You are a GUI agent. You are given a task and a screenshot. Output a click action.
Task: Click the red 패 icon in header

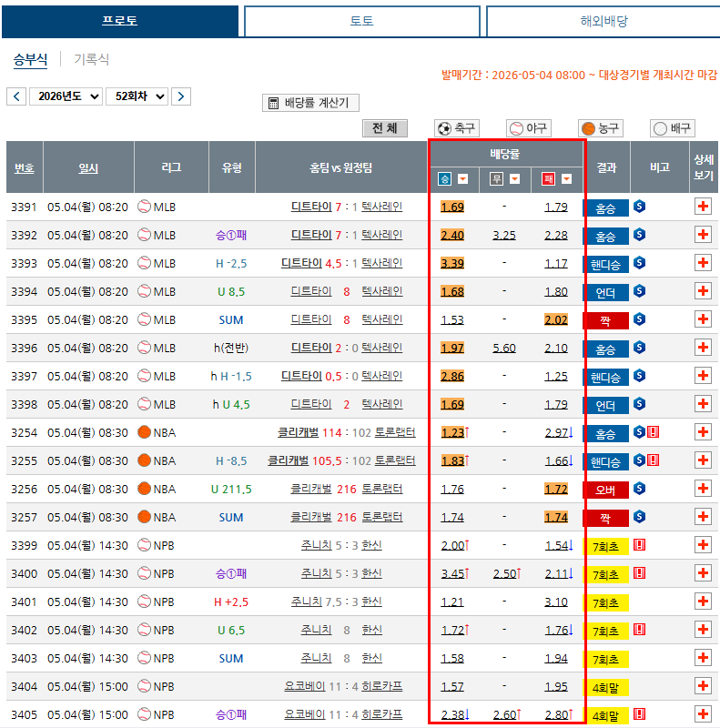pos(549,179)
